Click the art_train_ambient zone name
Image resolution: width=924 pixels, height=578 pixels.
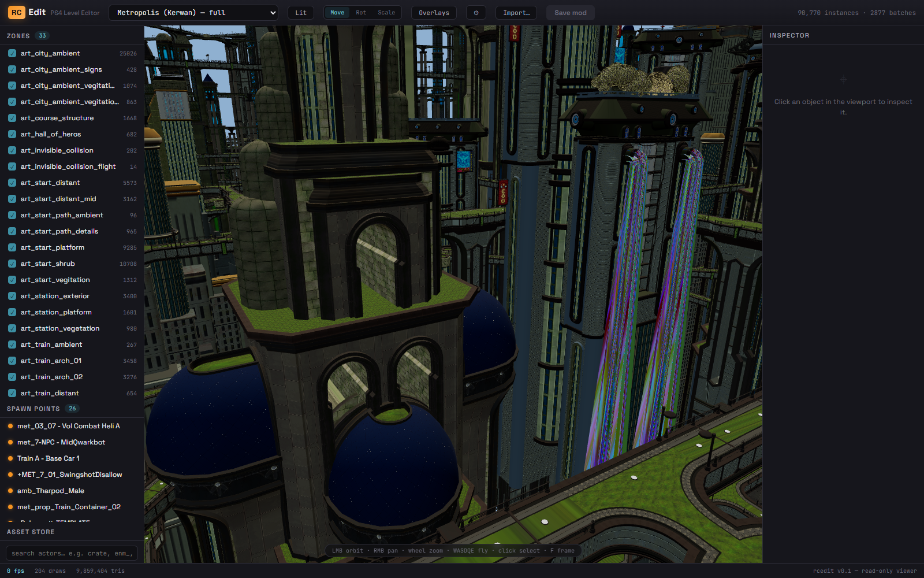[51, 344]
